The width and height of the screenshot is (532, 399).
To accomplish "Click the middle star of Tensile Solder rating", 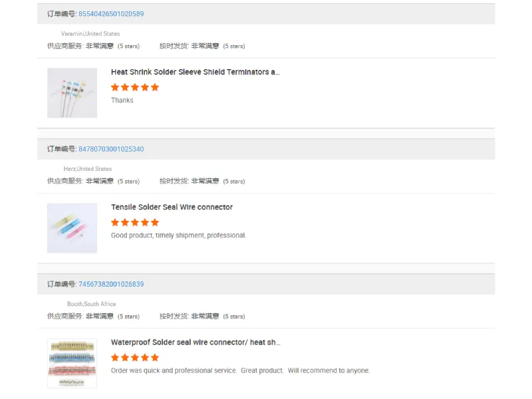I will click(136, 222).
